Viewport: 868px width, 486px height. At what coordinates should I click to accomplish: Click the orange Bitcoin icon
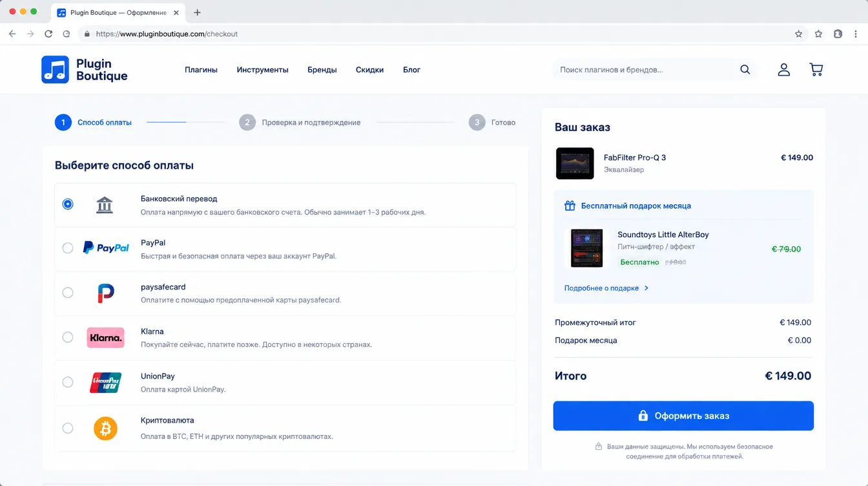[x=105, y=428]
